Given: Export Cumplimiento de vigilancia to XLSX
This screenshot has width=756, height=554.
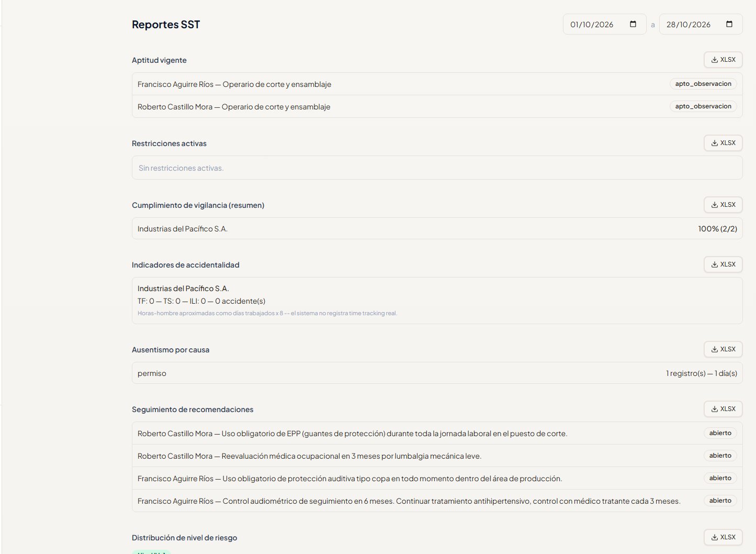Looking at the screenshot, I should point(723,205).
